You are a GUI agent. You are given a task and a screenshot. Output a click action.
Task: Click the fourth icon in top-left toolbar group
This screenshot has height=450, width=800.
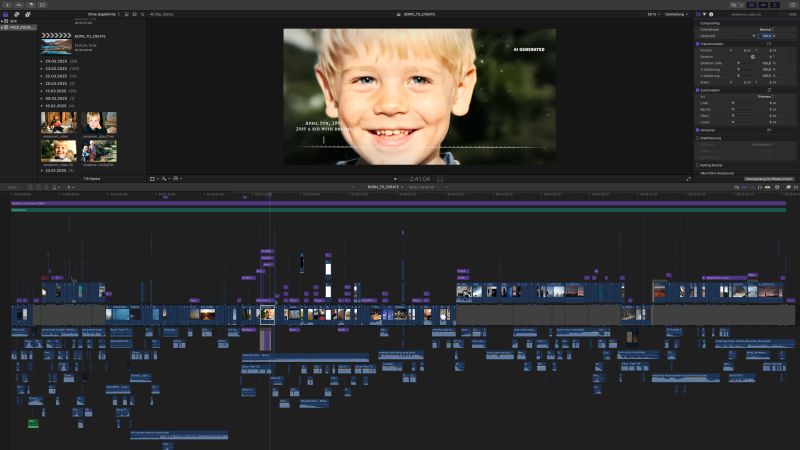tap(42, 5)
